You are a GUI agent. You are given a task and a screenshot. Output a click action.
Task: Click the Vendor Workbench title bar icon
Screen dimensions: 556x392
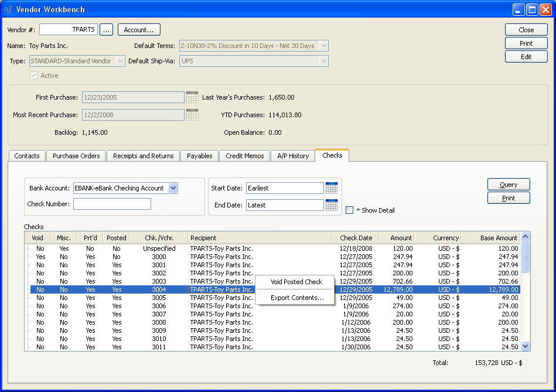(x=8, y=9)
